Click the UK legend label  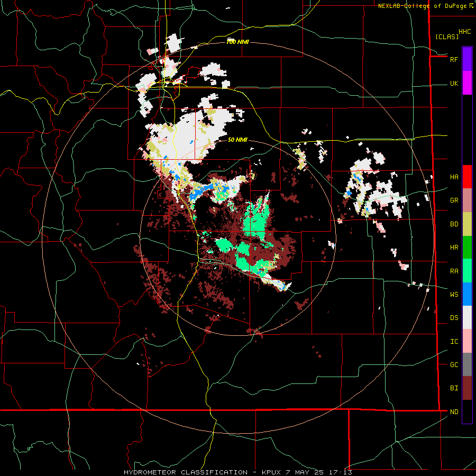(454, 83)
